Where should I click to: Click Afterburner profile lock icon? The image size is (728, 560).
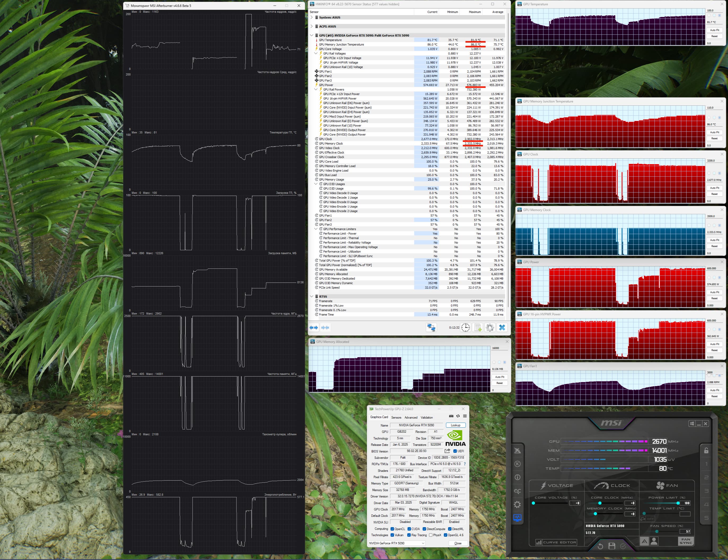(706, 450)
